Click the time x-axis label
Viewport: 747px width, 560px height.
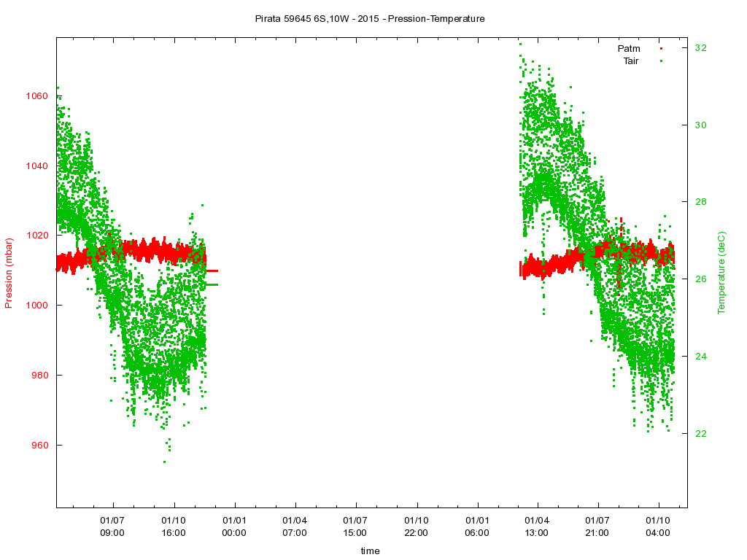pos(370,551)
